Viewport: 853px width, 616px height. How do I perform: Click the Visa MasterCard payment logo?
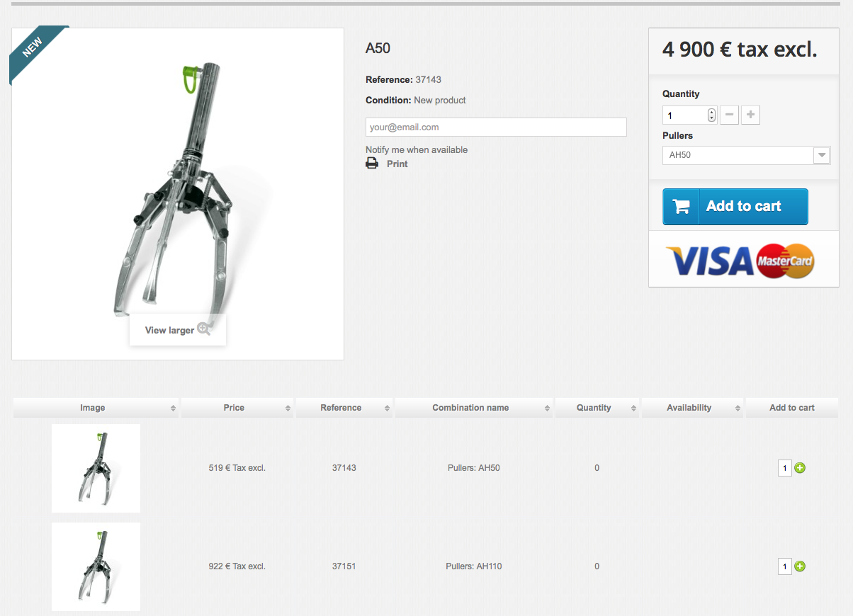(740, 261)
